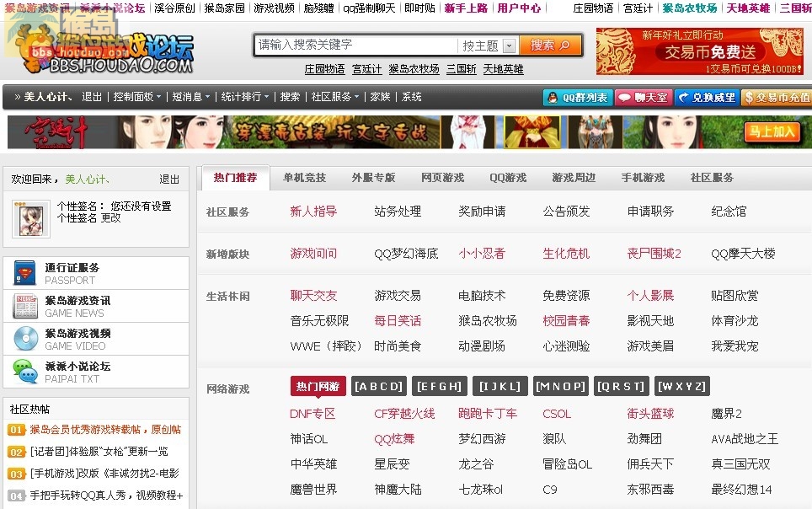This screenshot has height=509, width=812.
Task: Click the user avatar picture
Action: pos(31,219)
